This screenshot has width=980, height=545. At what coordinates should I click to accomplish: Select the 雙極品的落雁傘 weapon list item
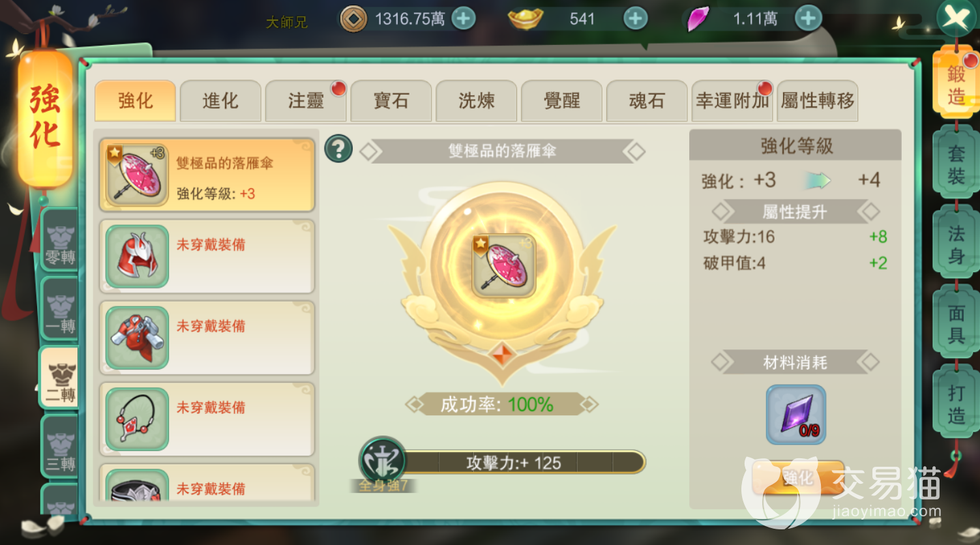(207, 175)
